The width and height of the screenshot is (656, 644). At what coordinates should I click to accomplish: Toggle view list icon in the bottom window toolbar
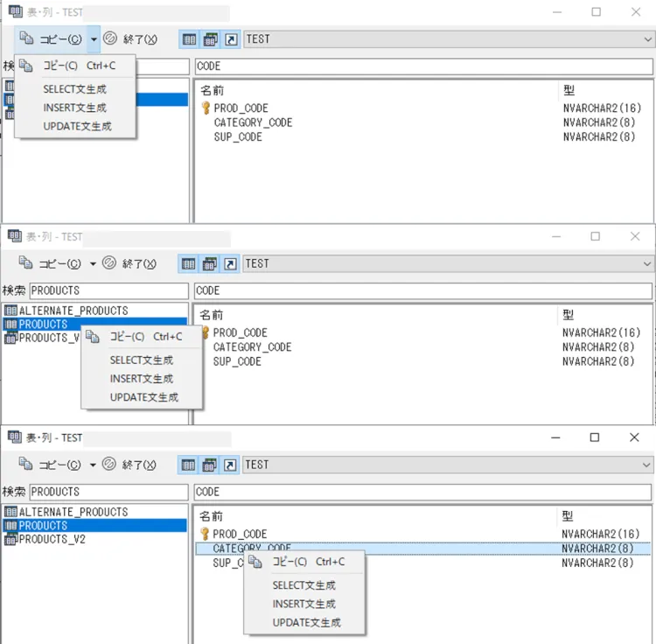209,465
